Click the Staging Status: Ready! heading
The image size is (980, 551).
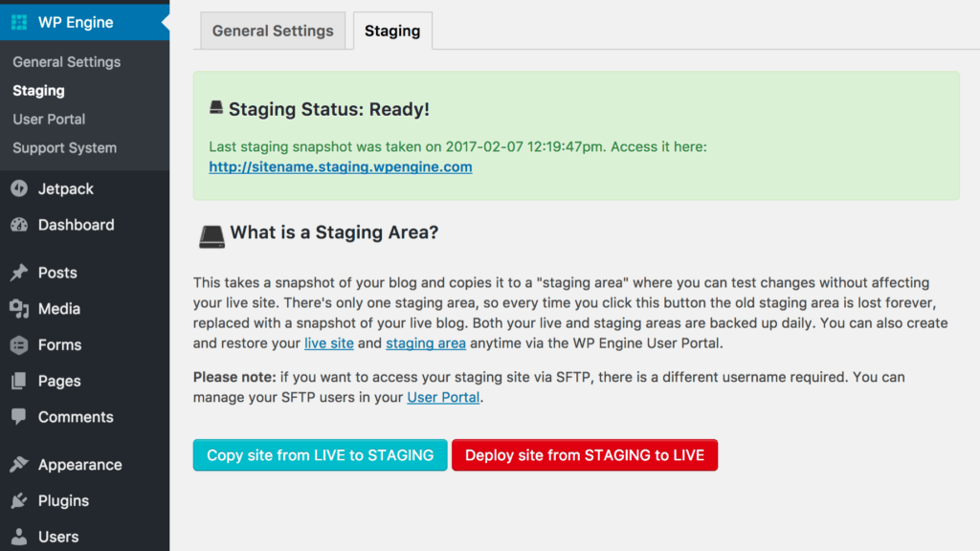coord(329,109)
